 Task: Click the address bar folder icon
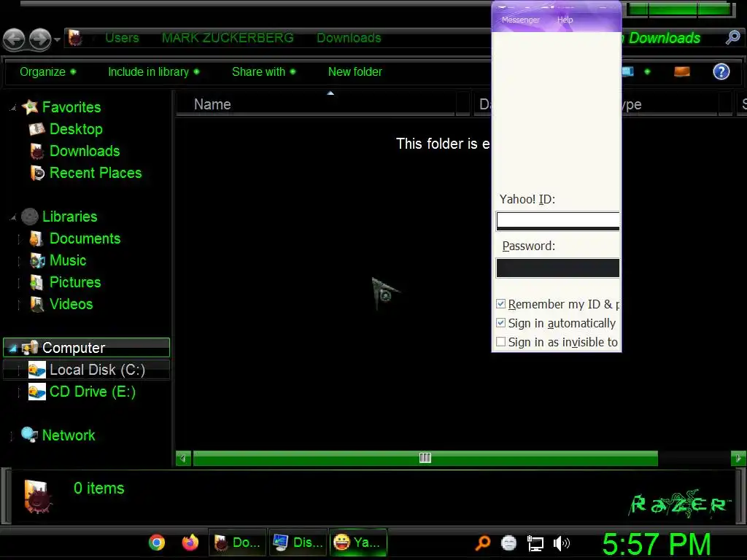(x=75, y=38)
